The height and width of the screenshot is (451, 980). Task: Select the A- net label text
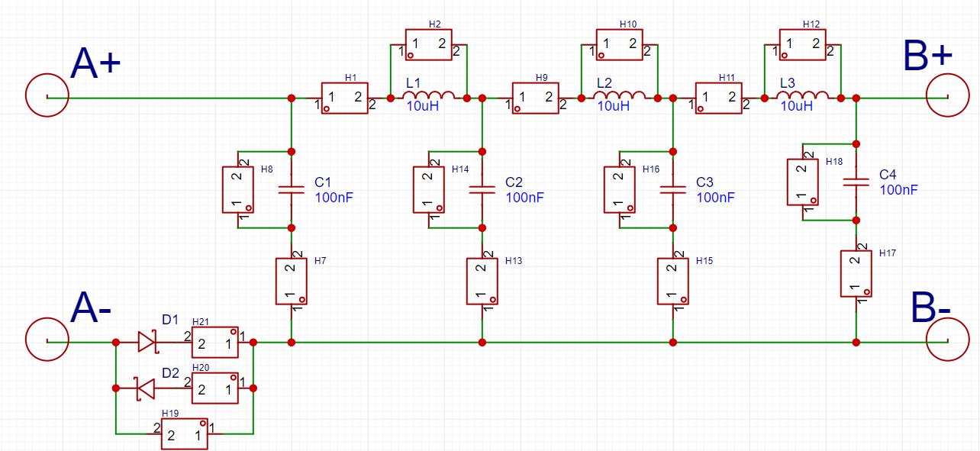point(91,308)
